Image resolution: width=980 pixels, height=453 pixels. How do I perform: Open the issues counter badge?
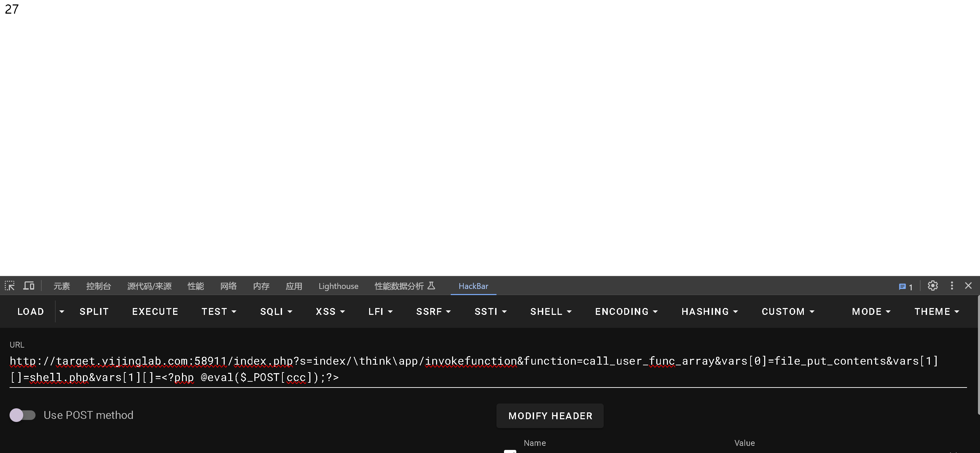pyautogui.click(x=906, y=287)
